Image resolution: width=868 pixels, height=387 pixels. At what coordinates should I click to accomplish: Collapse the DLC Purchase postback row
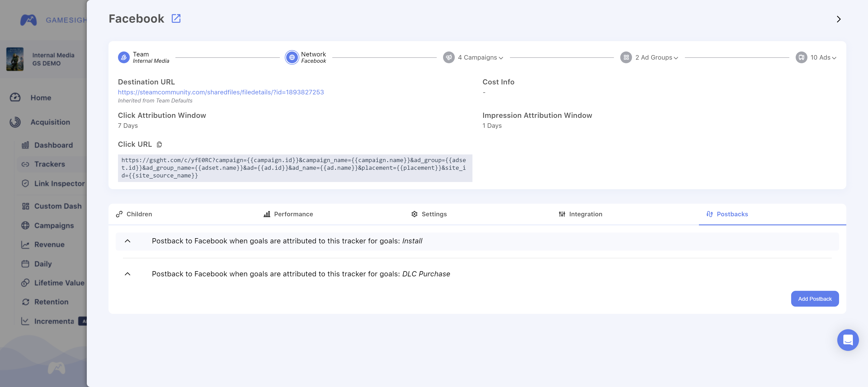127,274
